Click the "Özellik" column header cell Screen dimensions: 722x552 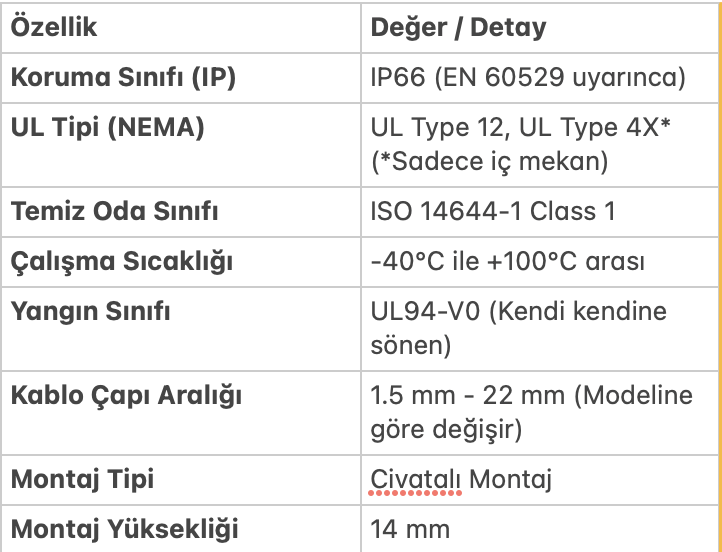[x=54, y=27]
